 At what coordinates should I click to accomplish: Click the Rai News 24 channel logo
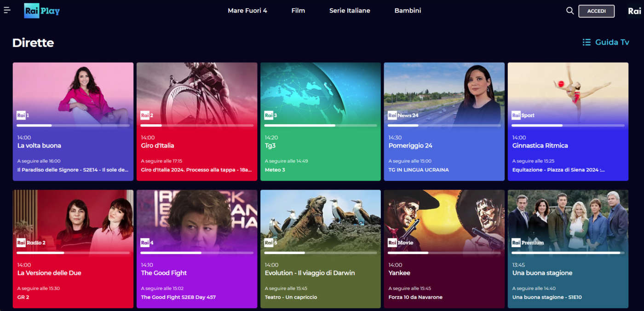tap(403, 115)
